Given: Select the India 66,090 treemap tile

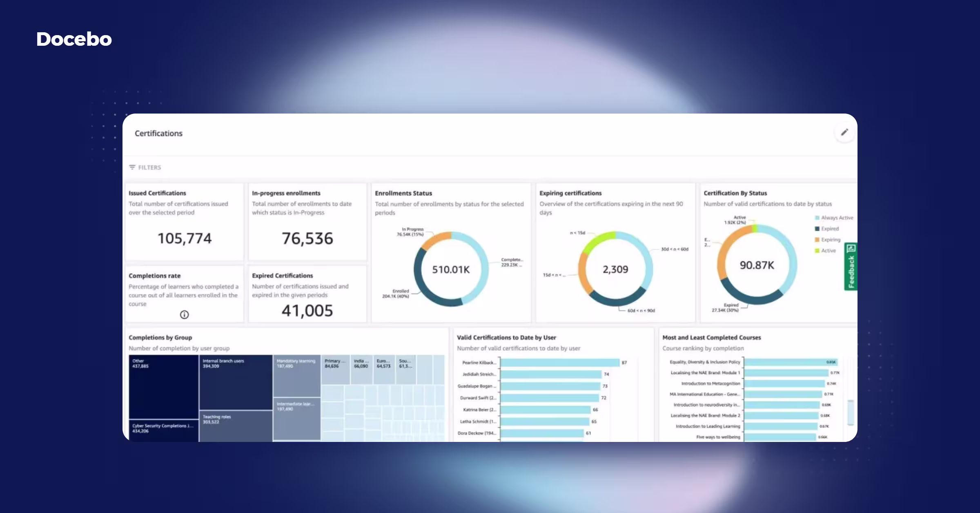Looking at the screenshot, I should pyautogui.click(x=362, y=370).
